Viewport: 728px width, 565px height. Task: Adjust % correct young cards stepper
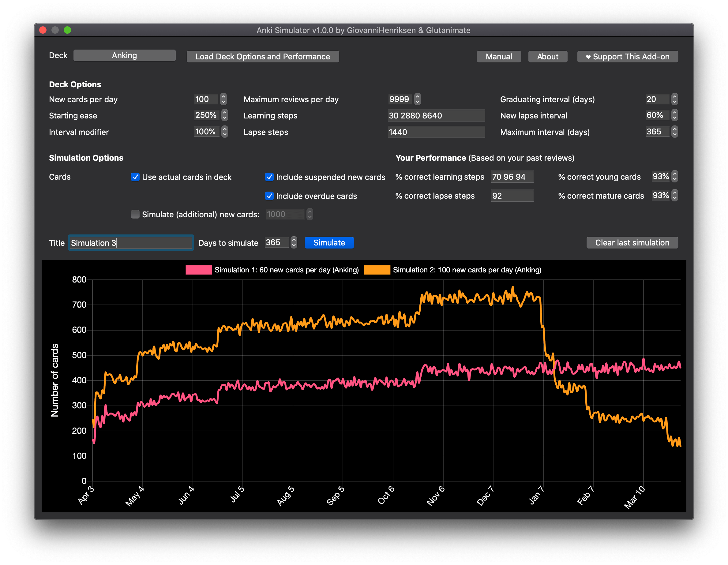pyautogui.click(x=674, y=176)
